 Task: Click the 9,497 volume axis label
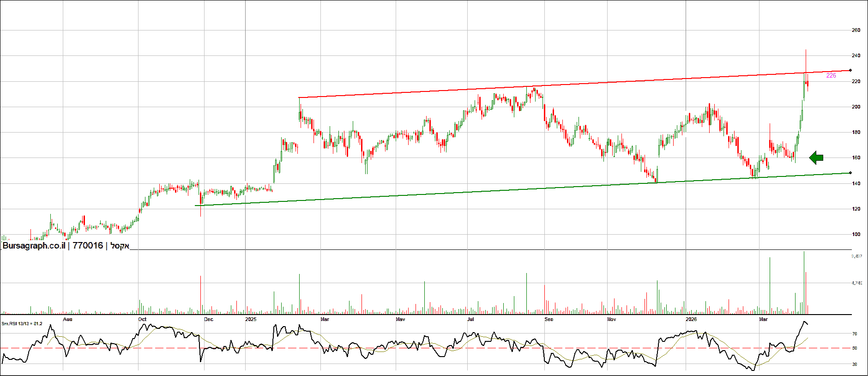click(x=857, y=256)
